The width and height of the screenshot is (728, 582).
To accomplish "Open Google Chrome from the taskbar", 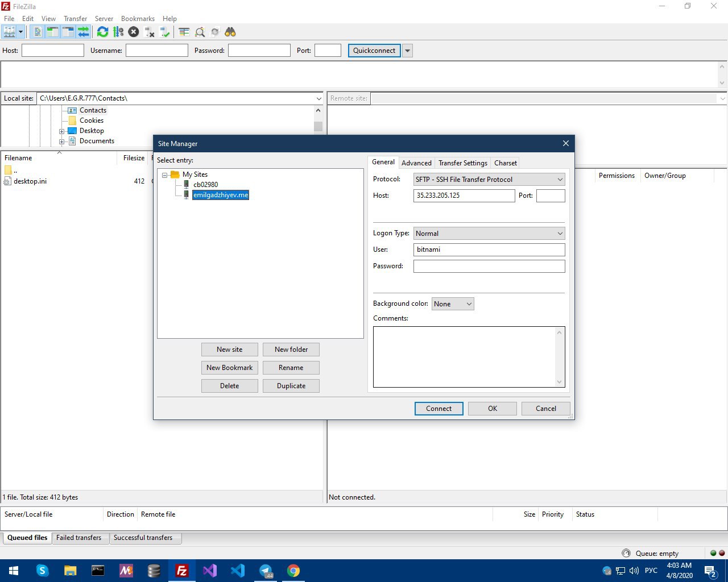I will 293,571.
